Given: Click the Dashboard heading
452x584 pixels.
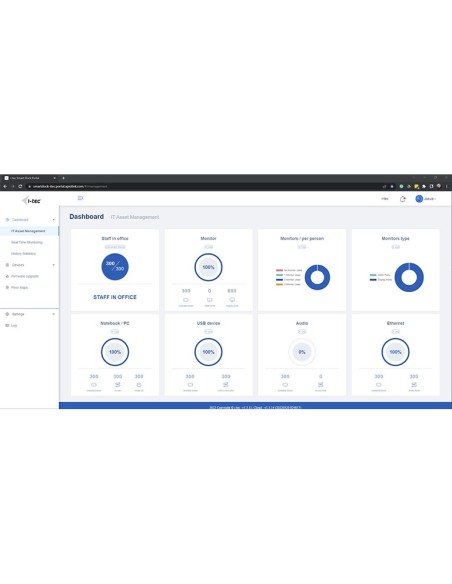Looking at the screenshot, I should [x=86, y=217].
